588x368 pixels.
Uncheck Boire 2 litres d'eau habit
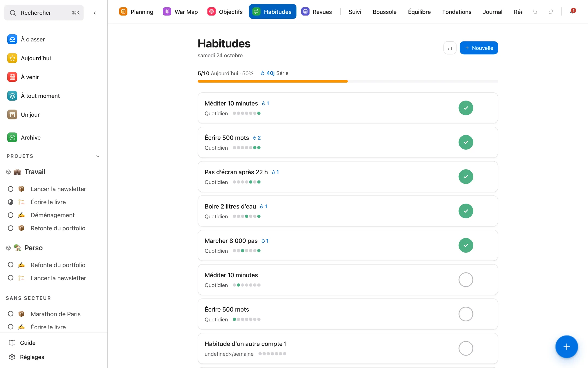466,211
